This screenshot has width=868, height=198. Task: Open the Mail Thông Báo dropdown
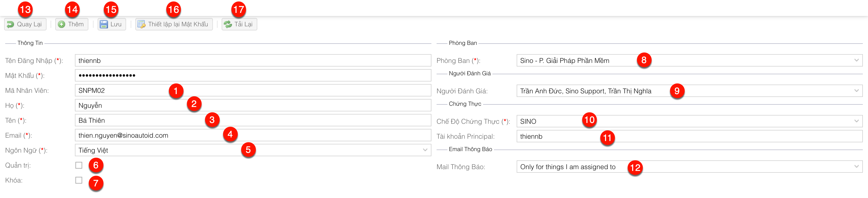coord(856,166)
